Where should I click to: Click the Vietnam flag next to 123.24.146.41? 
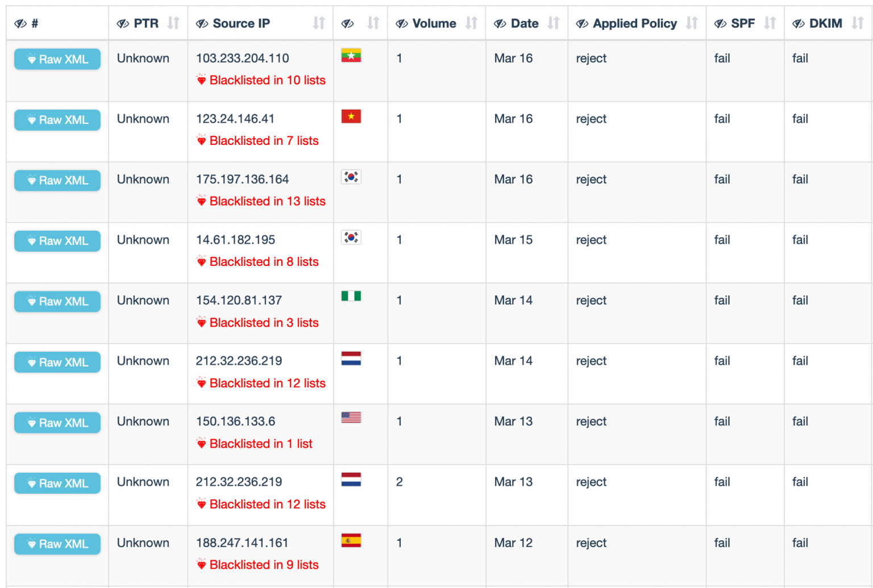[351, 116]
